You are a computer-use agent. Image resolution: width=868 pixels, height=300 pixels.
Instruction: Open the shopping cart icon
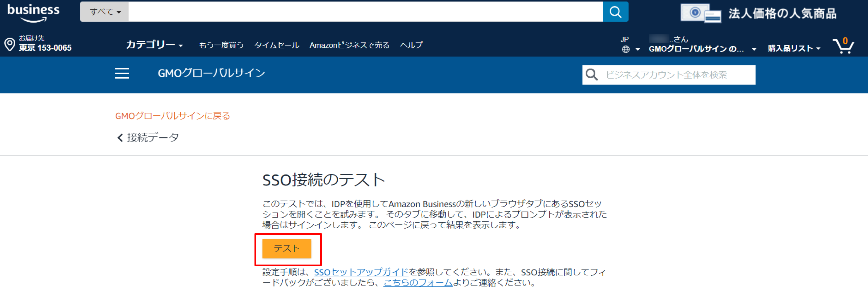843,45
